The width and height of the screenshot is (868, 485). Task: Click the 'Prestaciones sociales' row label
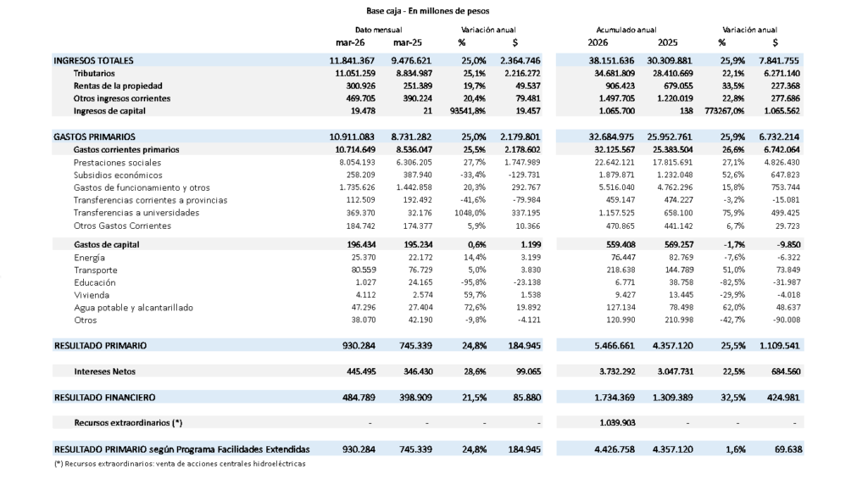coord(114,162)
